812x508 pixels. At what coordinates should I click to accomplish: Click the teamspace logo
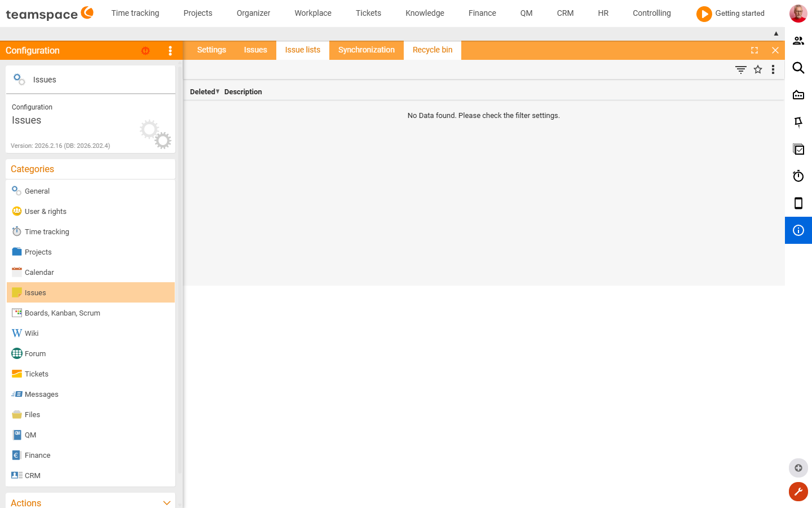pyautogui.click(x=50, y=13)
